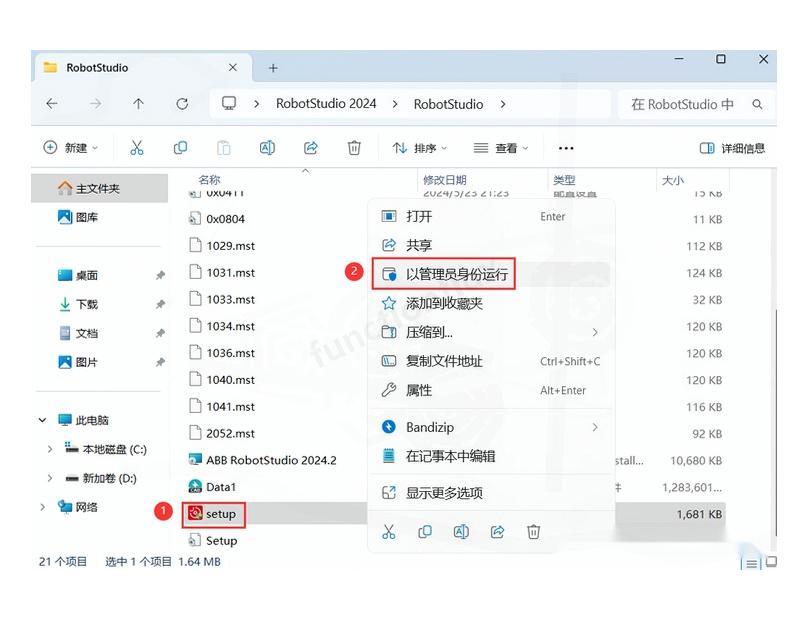Open the Bandizip submenu

492,427
